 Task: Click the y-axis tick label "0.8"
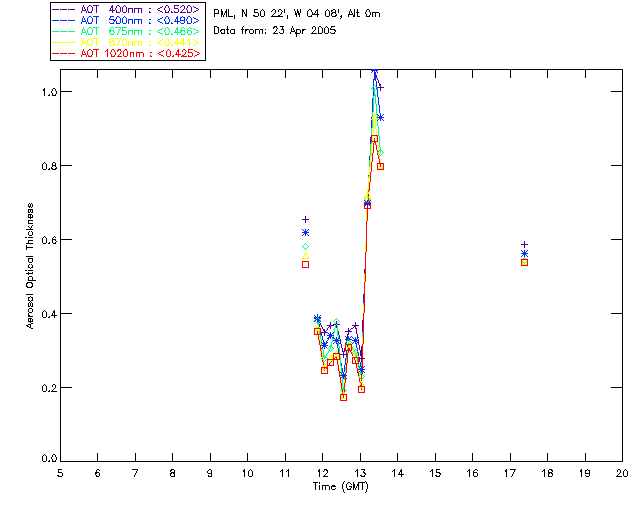coord(49,166)
